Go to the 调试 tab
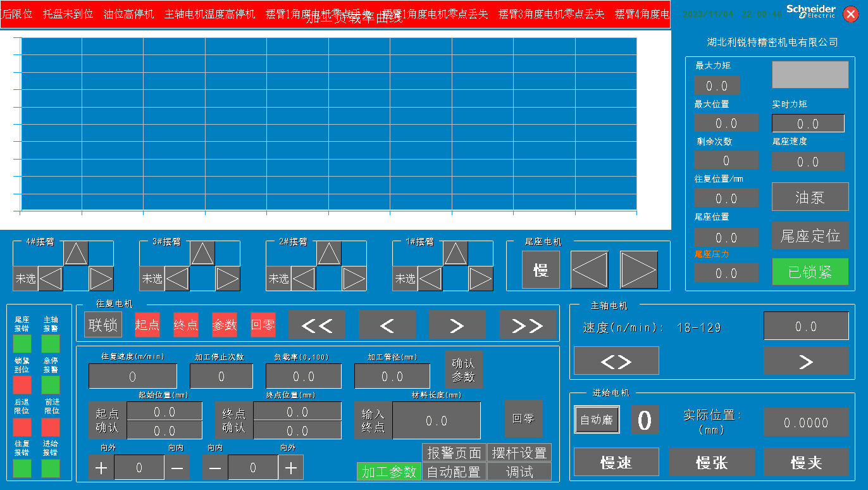This screenshot has height=490, width=868. (519, 472)
